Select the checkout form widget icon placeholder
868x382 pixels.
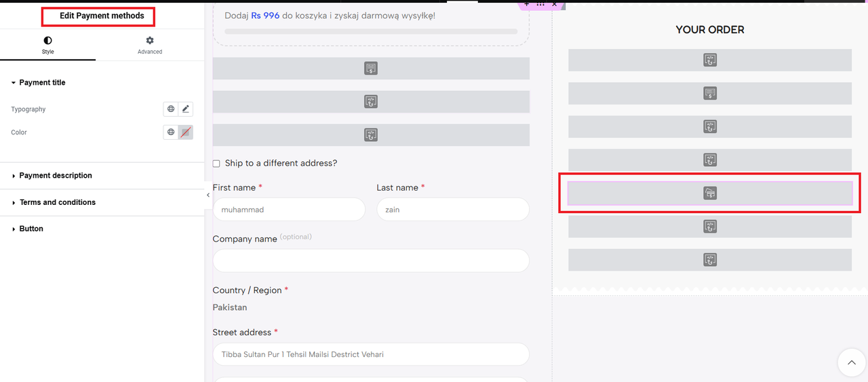(x=371, y=69)
